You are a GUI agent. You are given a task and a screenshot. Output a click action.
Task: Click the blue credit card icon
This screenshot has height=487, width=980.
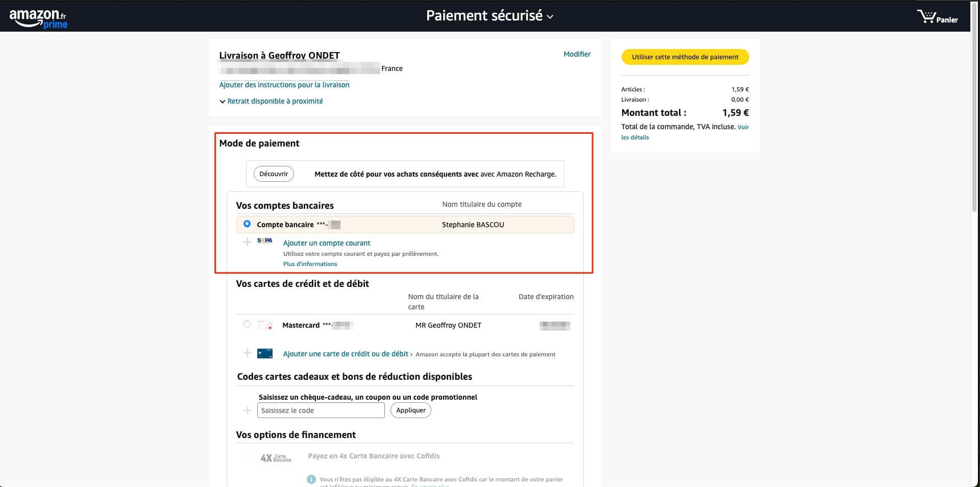pyautogui.click(x=265, y=353)
